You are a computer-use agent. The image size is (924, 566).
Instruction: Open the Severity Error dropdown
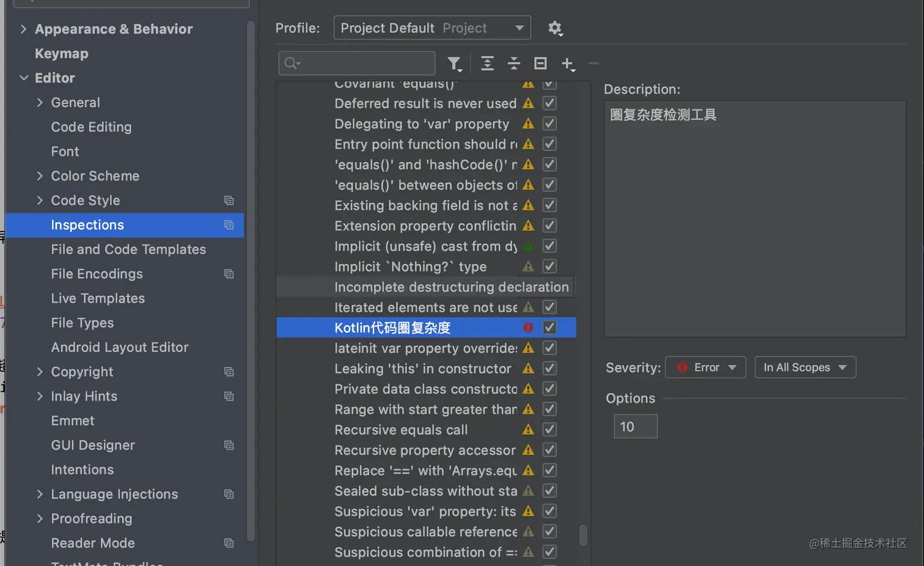point(705,367)
